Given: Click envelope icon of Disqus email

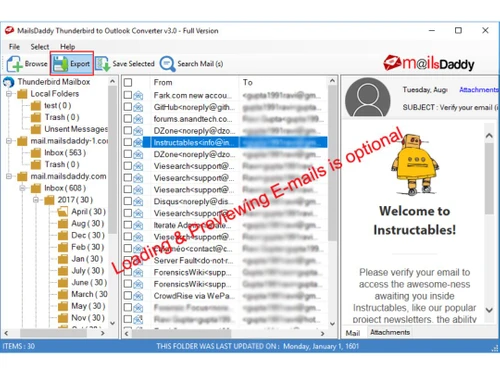Looking at the screenshot, I should point(138,202).
